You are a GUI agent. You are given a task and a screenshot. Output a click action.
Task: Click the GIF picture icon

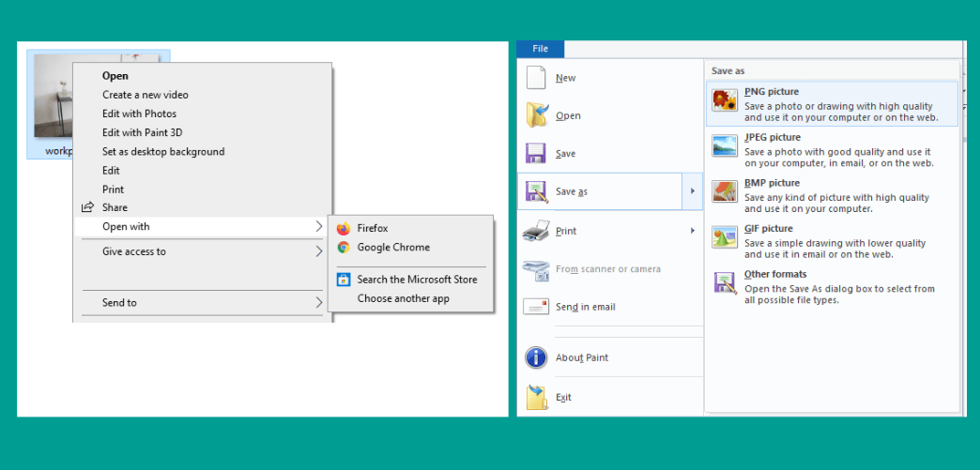(x=725, y=236)
